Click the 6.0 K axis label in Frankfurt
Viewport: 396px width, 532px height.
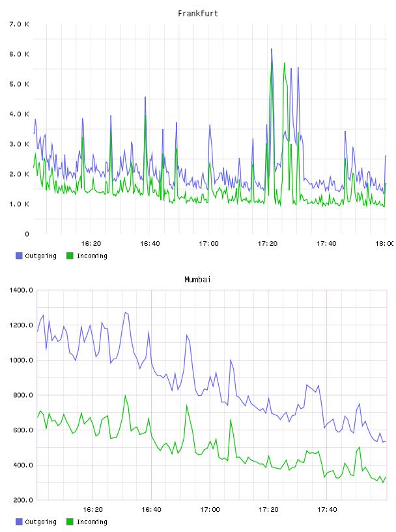[19, 54]
